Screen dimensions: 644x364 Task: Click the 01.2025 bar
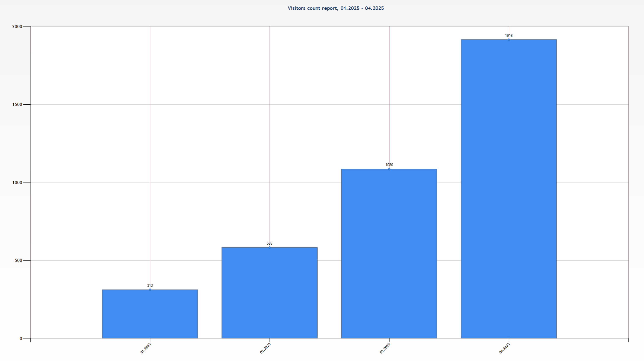(150, 314)
